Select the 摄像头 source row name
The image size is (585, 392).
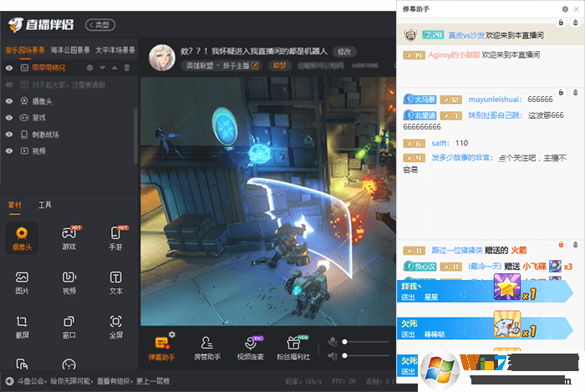click(x=42, y=101)
